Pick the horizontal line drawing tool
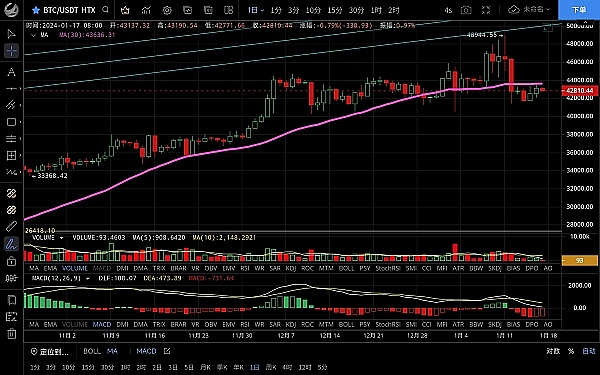The height and width of the screenshot is (375, 600). point(11,89)
